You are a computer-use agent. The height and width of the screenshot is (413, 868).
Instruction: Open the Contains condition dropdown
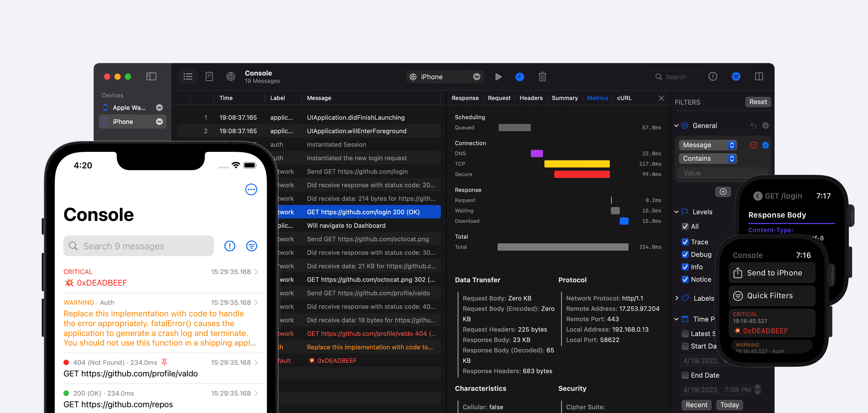(x=708, y=159)
